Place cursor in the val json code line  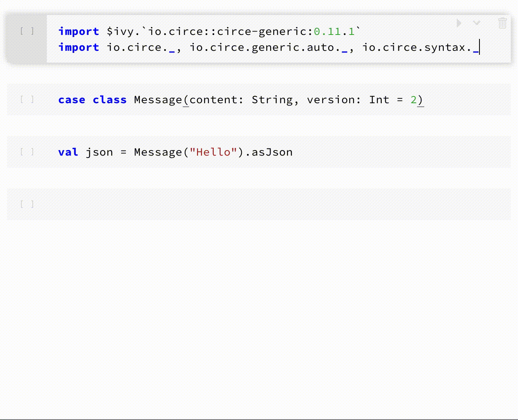(175, 152)
